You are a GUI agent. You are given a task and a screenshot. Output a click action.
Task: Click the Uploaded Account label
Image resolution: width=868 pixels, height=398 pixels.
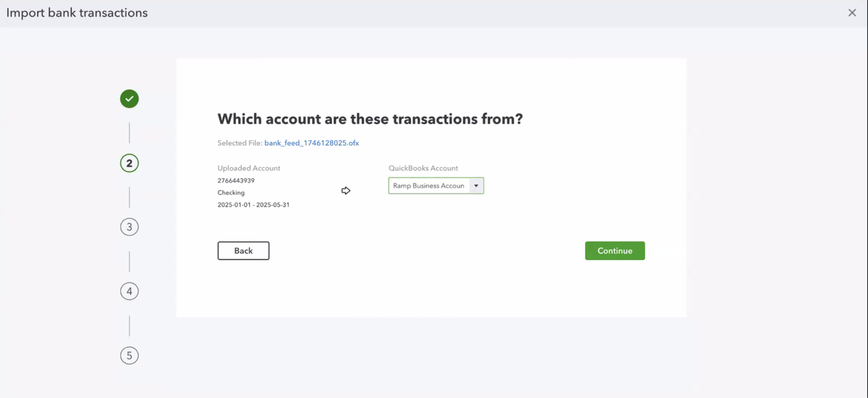pos(249,168)
